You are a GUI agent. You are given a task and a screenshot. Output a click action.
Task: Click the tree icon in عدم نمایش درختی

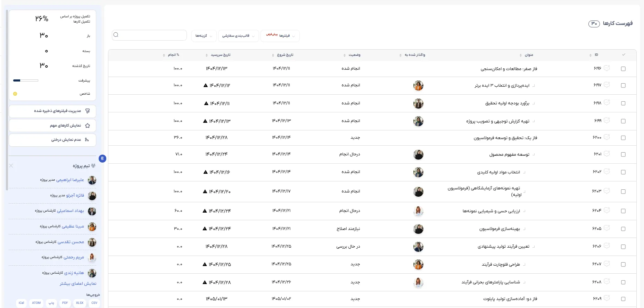tap(87, 140)
